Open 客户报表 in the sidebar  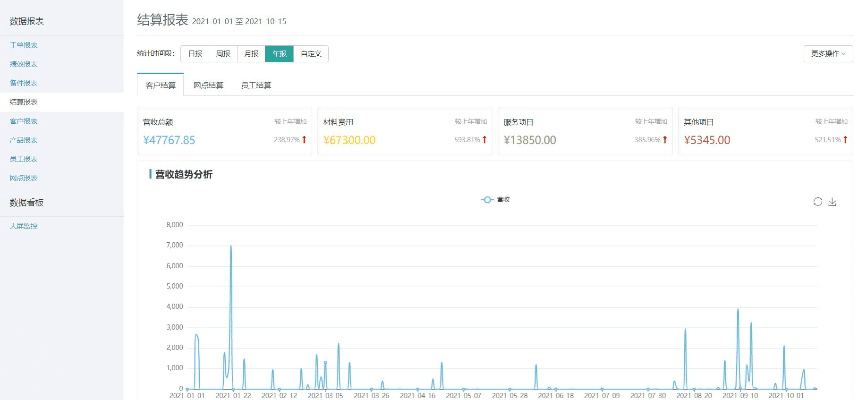point(24,121)
